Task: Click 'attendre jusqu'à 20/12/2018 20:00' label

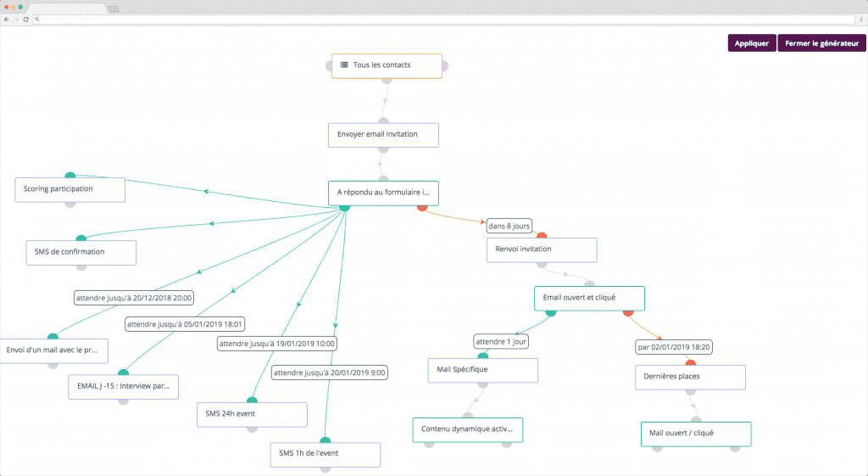Action: (134, 298)
